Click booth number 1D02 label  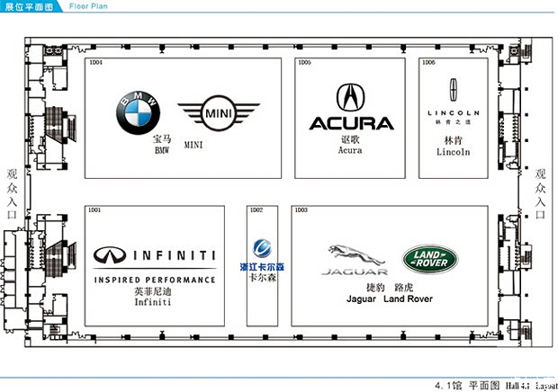pyautogui.click(x=256, y=210)
